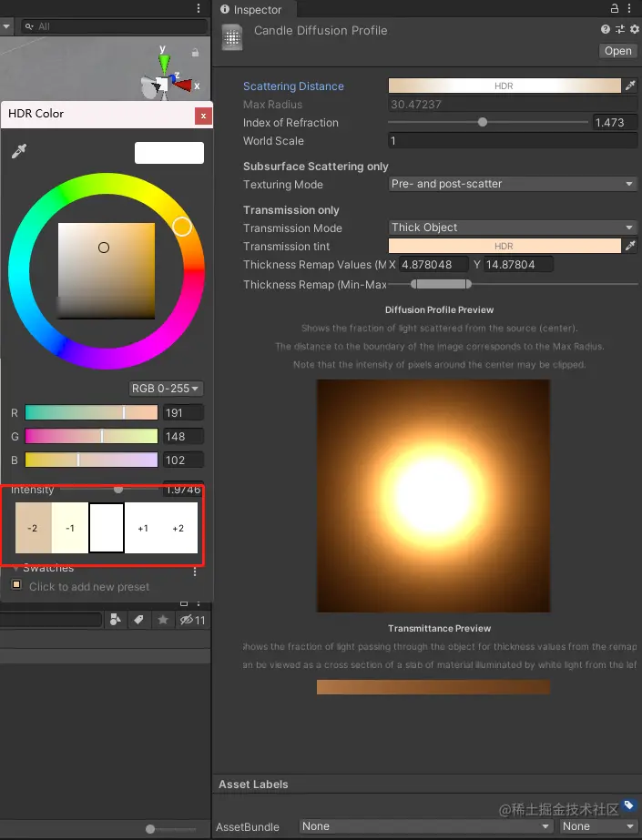Viewport: 642px width, 840px height.
Task: Open Inspector tab more options menu
Action: pyautogui.click(x=629, y=8)
